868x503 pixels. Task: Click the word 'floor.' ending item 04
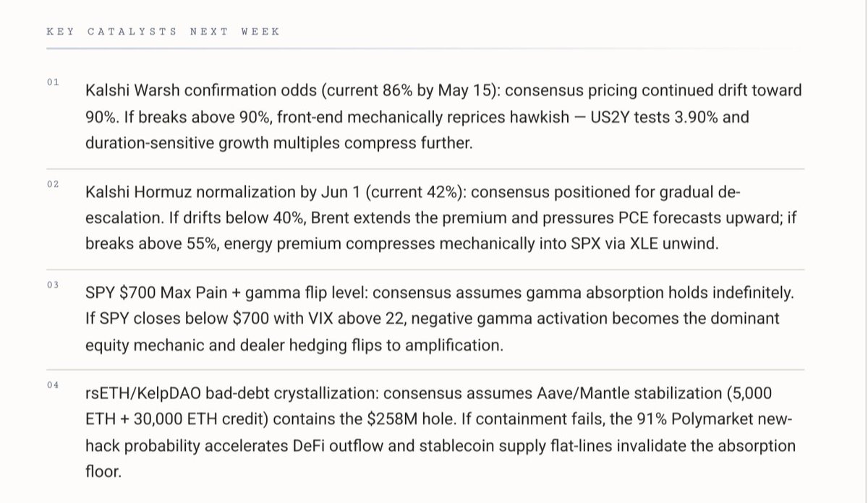point(103,472)
